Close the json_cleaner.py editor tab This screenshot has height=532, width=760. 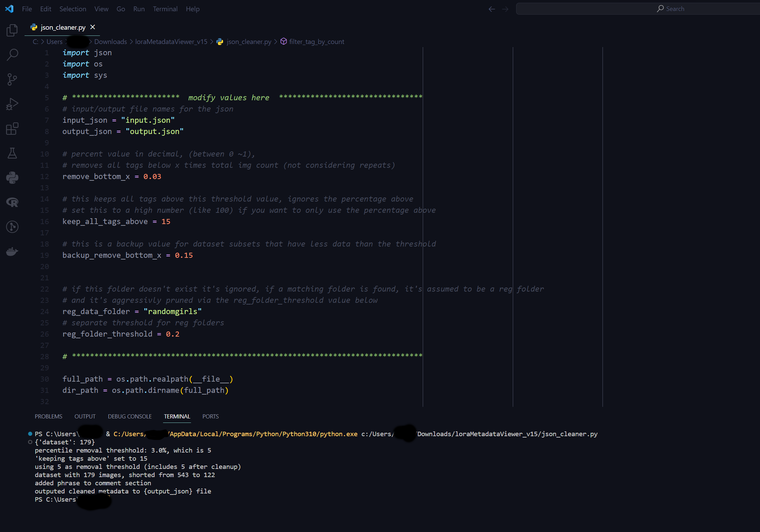click(x=92, y=27)
